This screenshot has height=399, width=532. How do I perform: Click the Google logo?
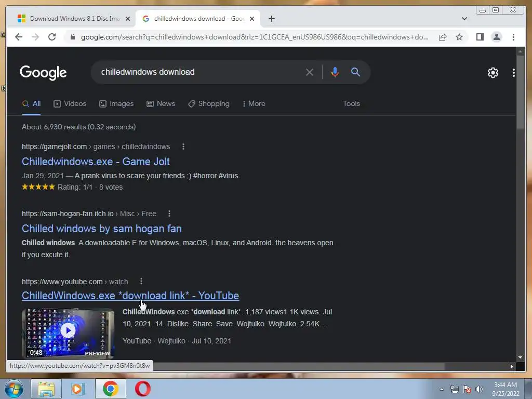point(43,72)
